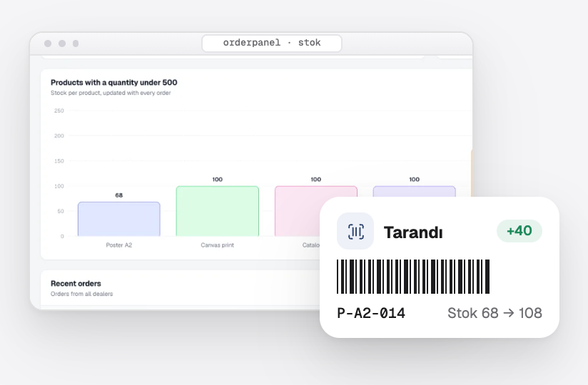Click the second gray window control dot

click(62, 43)
